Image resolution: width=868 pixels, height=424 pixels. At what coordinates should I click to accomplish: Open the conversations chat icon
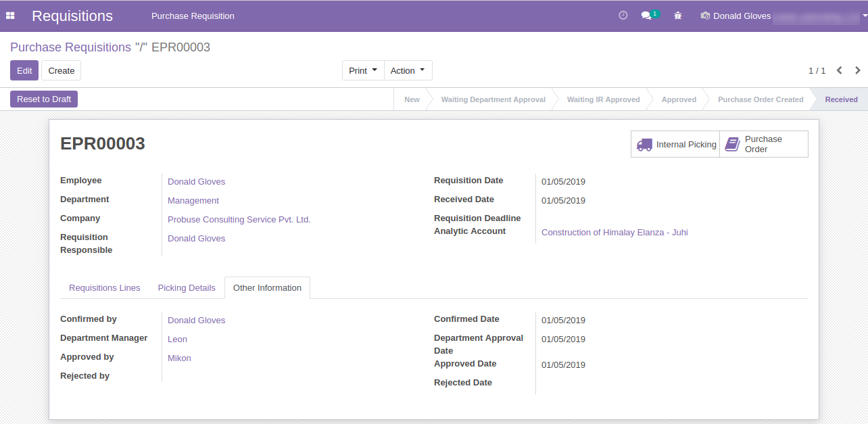point(647,16)
